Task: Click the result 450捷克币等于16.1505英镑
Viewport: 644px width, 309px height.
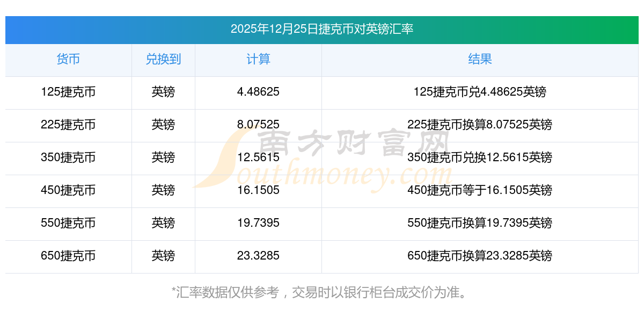Action: (x=480, y=190)
